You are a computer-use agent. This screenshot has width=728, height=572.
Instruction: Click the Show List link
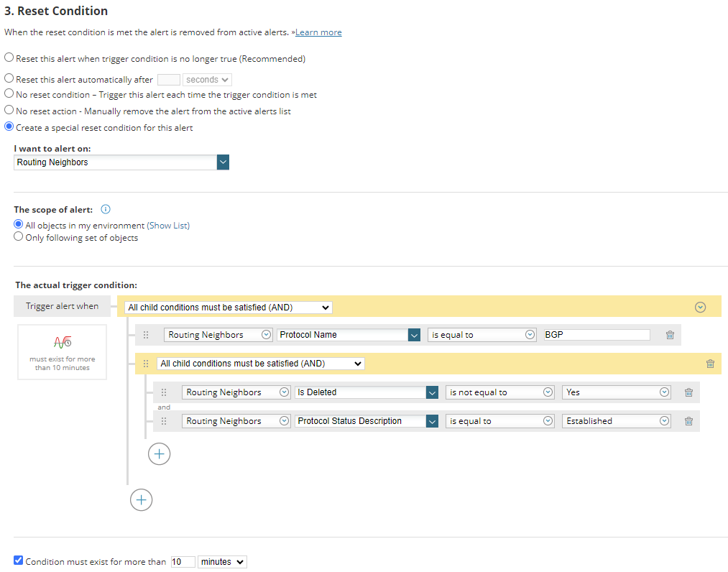168,225
